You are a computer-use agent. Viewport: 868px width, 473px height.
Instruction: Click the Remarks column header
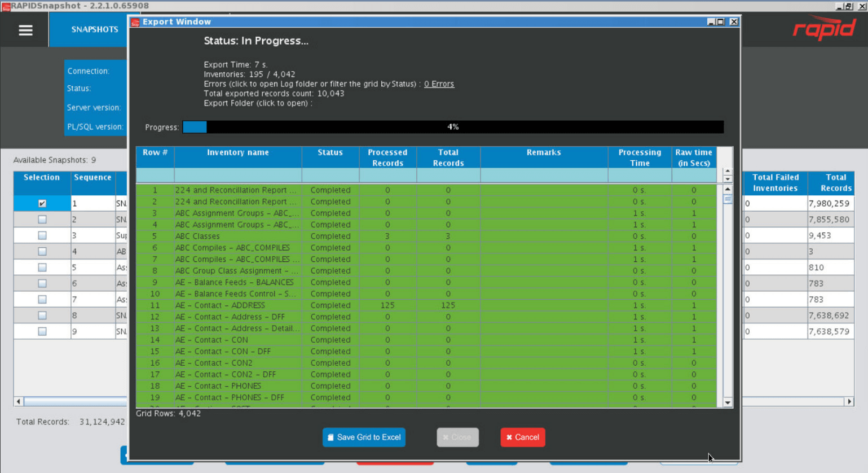tap(544, 157)
